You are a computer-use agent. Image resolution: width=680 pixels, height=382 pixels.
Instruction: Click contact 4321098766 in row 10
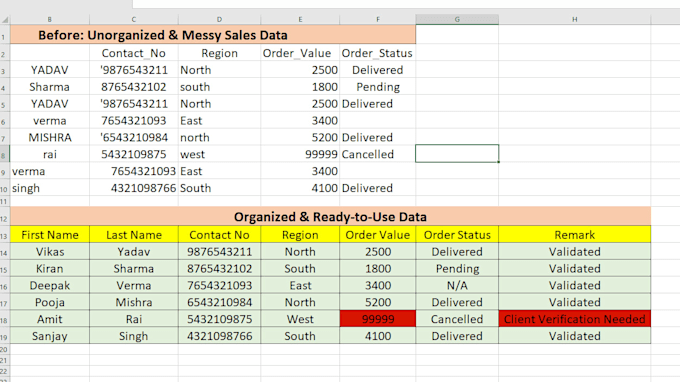pyautogui.click(x=134, y=188)
